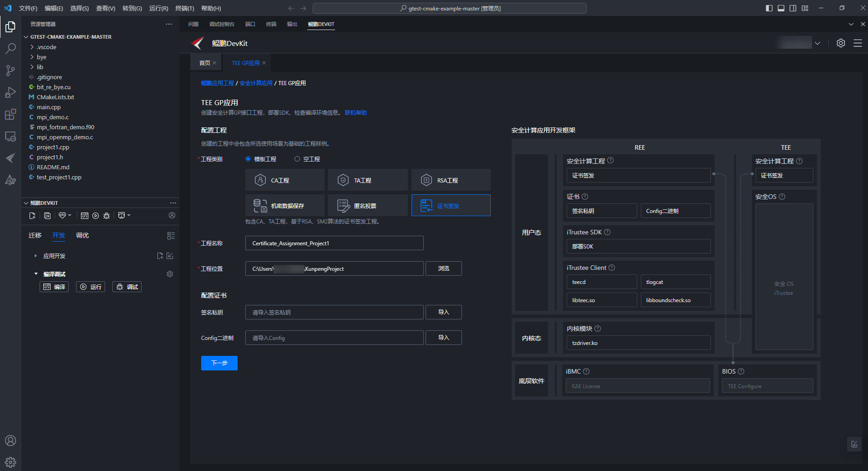This screenshot has height=471, width=868.
Task: Expand the 应用开发 tree node
Action: click(36, 256)
